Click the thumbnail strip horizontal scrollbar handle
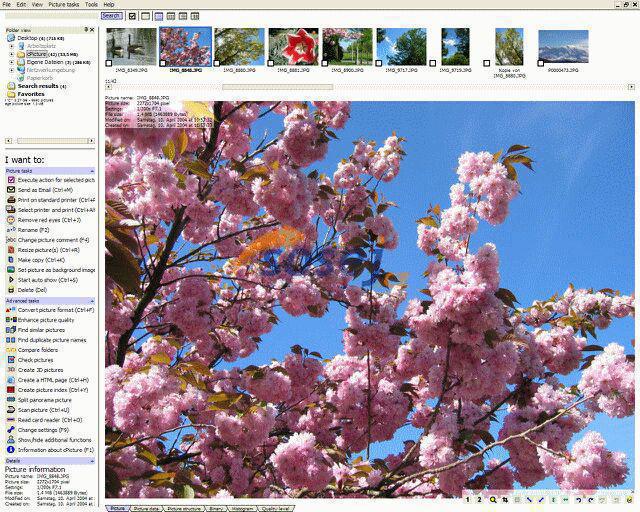This screenshot has height=512, width=640. tap(278, 87)
